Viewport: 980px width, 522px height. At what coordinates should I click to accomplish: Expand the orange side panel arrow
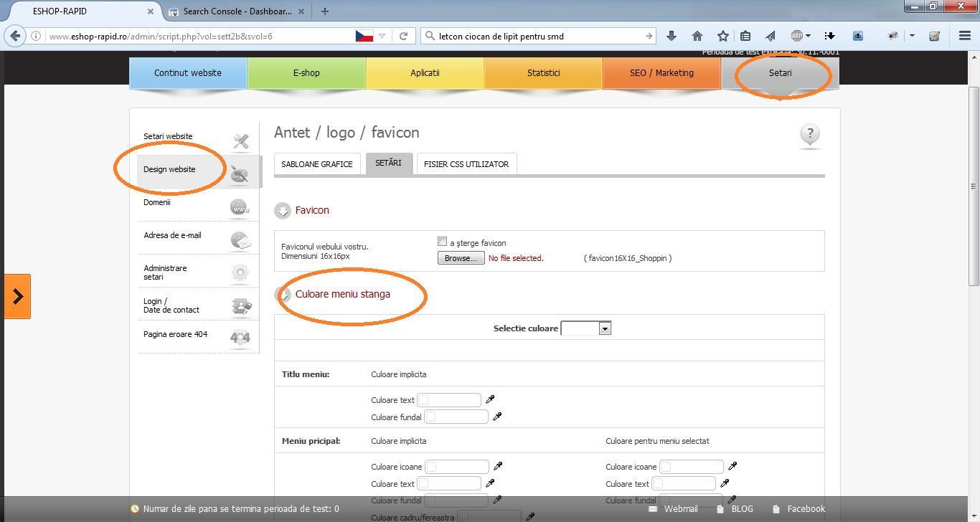17,296
